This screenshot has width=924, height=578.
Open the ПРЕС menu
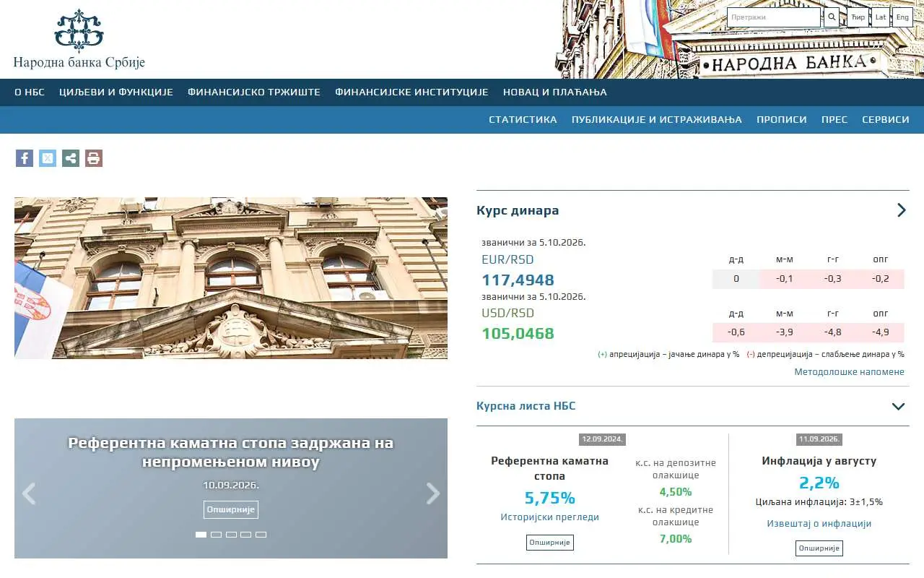point(834,120)
